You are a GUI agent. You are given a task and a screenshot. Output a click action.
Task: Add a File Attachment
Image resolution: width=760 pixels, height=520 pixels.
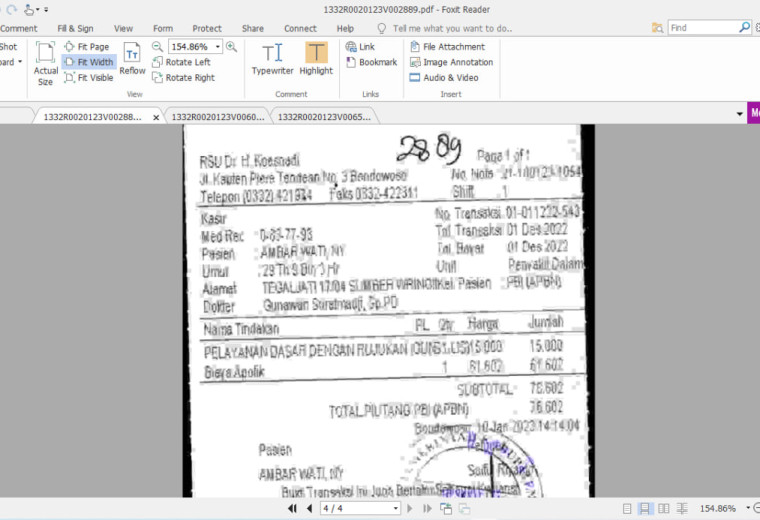447,47
